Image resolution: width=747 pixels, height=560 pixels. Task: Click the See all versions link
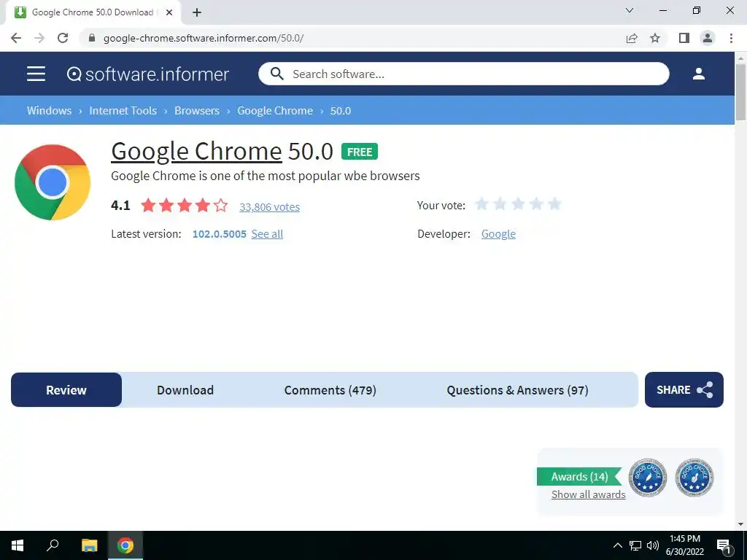point(267,234)
